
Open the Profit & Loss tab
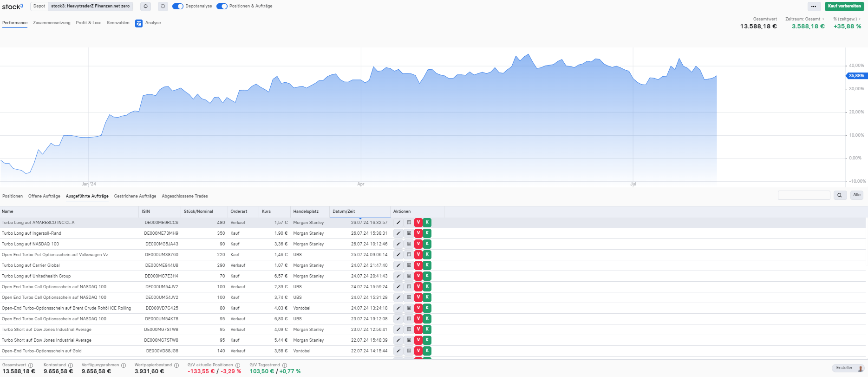coord(89,23)
